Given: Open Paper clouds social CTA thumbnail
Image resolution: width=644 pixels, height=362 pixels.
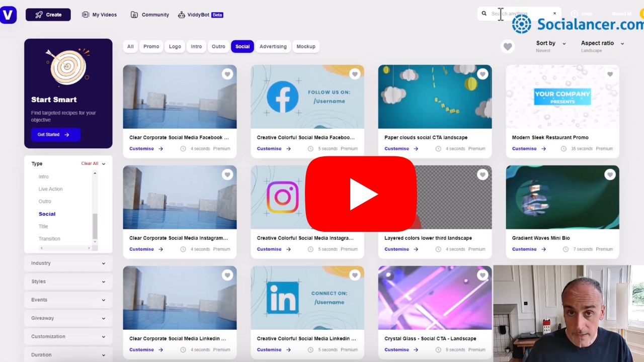Looking at the screenshot, I should [x=435, y=97].
